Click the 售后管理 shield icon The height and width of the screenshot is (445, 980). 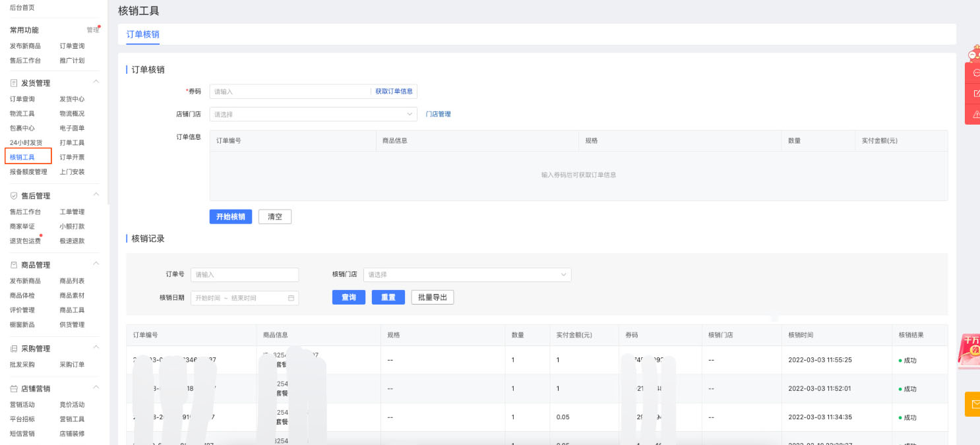(x=14, y=196)
